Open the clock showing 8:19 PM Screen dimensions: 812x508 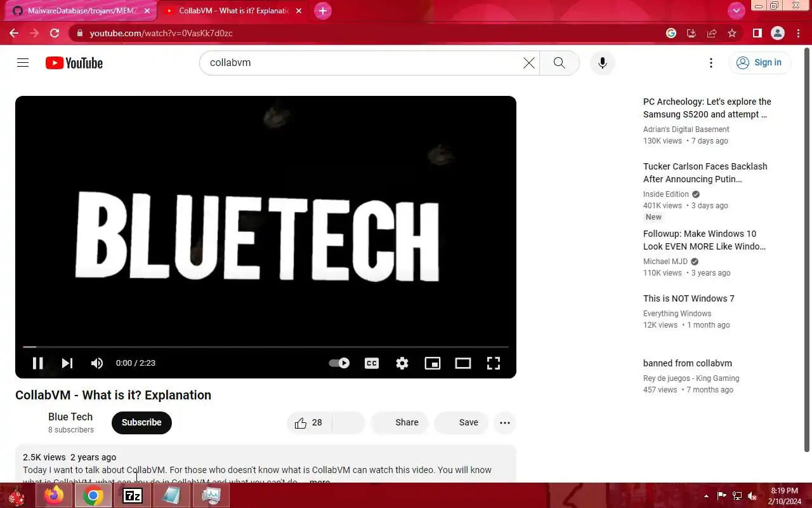click(784, 496)
